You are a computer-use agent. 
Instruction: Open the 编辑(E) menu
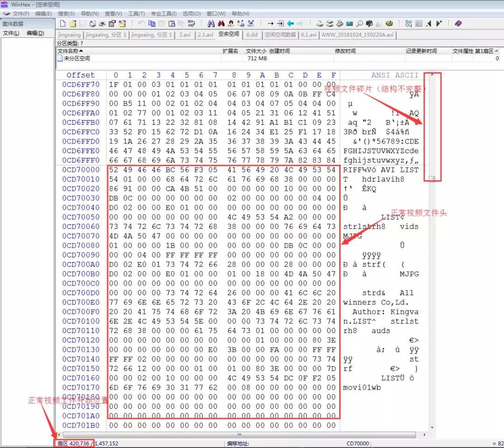43,14
